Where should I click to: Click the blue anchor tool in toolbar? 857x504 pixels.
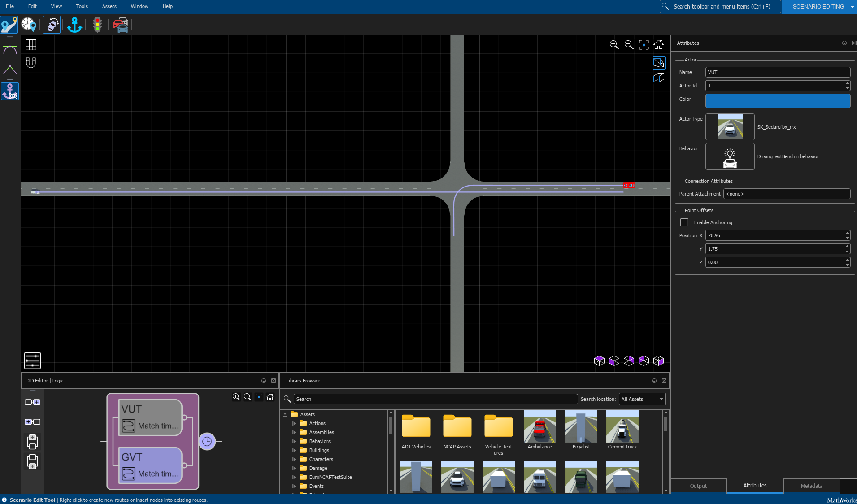74,25
